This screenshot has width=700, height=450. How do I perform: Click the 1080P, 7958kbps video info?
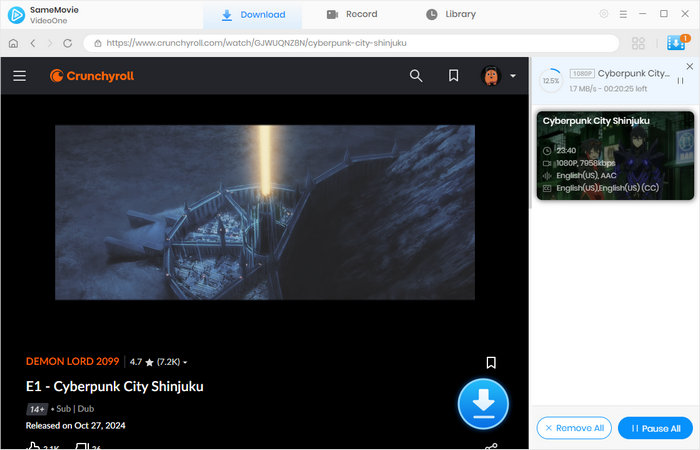[586, 163]
